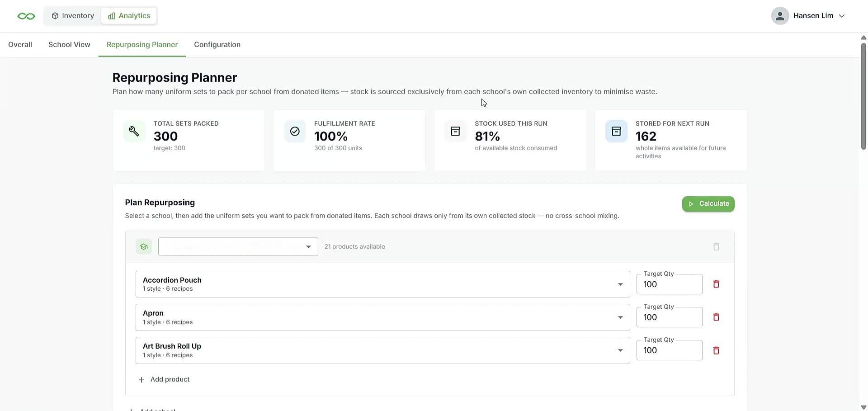The image size is (868, 411).
Task: Click the "Repurposing Planner" page heading
Action: tap(175, 78)
